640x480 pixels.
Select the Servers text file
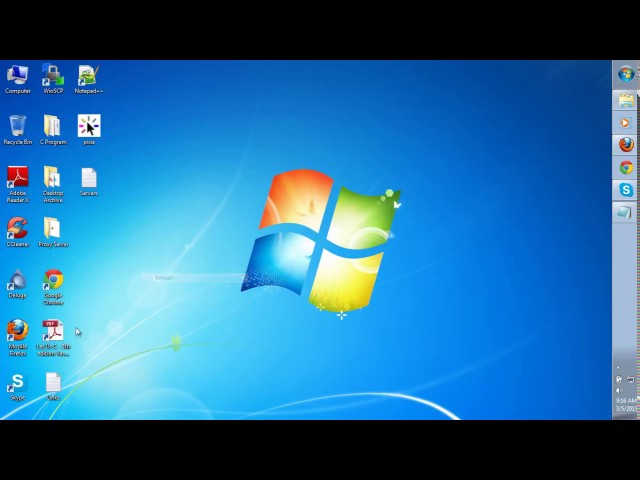pyautogui.click(x=89, y=182)
